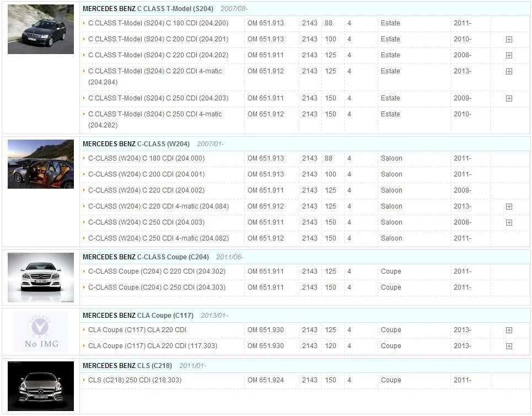
Task: Click OM 651.930 in CLA 220 CDI (117.303) row
Action: tap(266, 346)
